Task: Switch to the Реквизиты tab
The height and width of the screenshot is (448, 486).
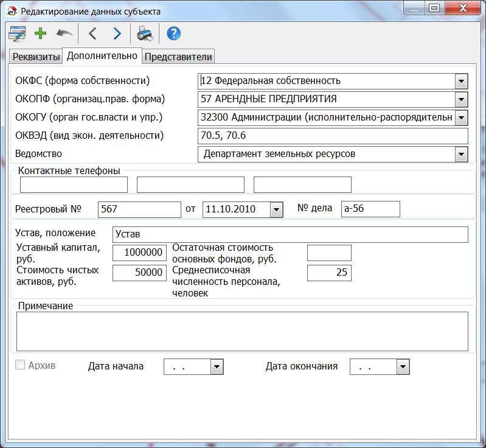Action: (36, 57)
